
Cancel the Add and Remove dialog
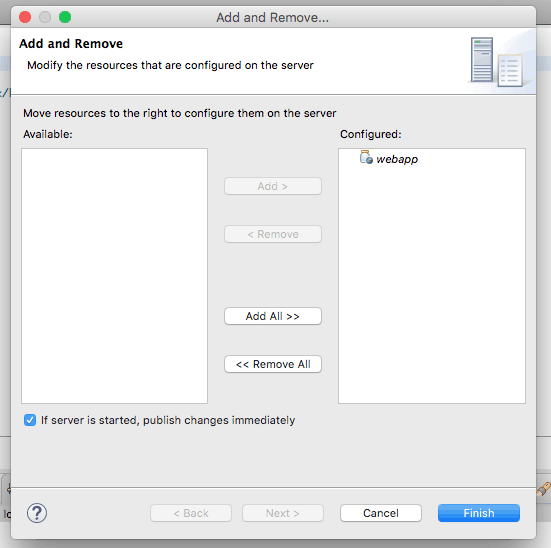pyautogui.click(x=381, y=513)
